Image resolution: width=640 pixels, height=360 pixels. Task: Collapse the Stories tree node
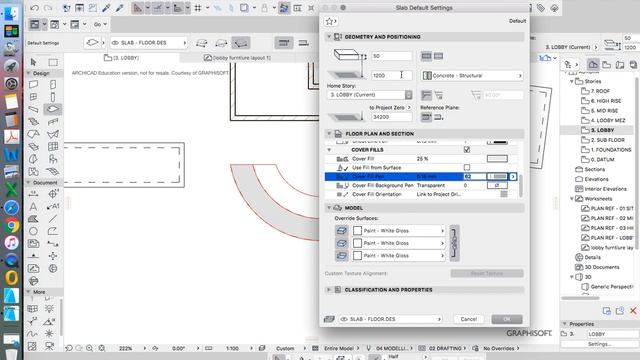tap(571, 81)
